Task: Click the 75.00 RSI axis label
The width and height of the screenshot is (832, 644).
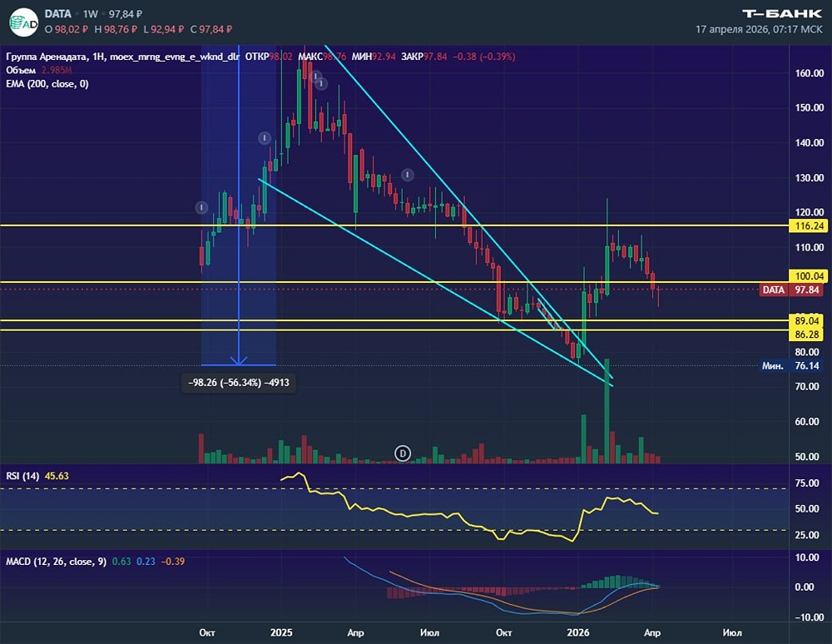Action: tap(806, 483)
